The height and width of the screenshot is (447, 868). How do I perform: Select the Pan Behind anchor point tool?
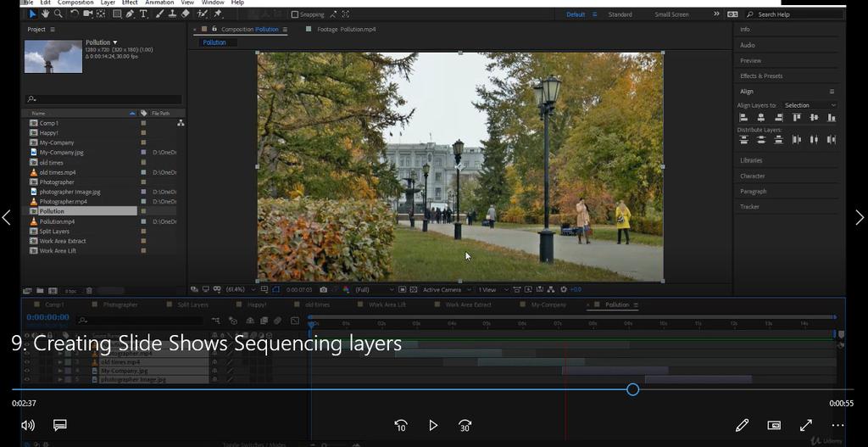coord(102,14)
